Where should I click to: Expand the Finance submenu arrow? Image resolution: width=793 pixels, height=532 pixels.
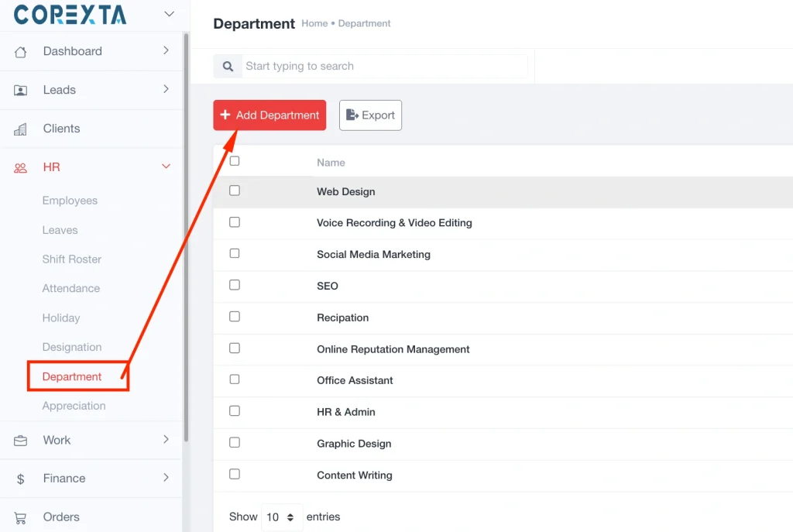pos(166,478)
